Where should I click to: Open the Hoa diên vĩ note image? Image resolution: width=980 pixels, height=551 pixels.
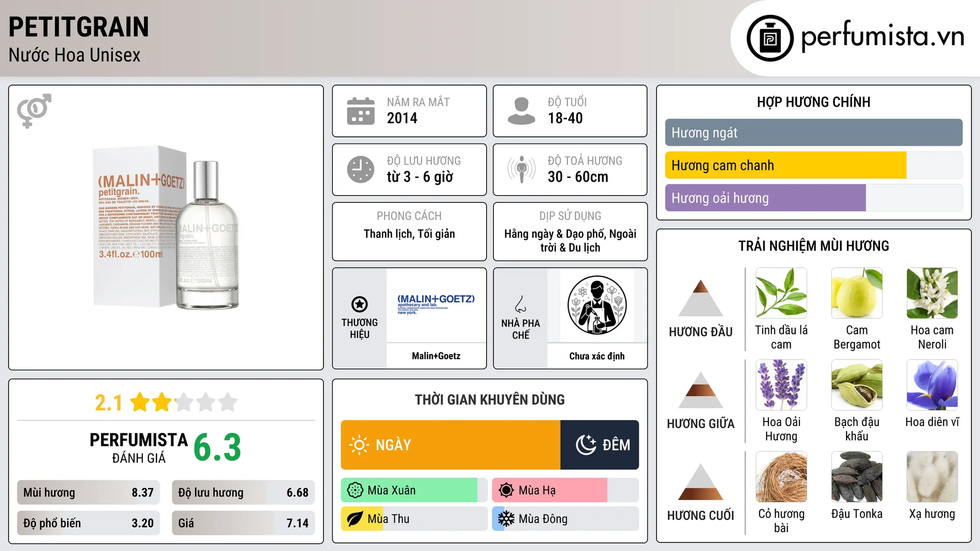pyautogui.click(x=932, y=385)
